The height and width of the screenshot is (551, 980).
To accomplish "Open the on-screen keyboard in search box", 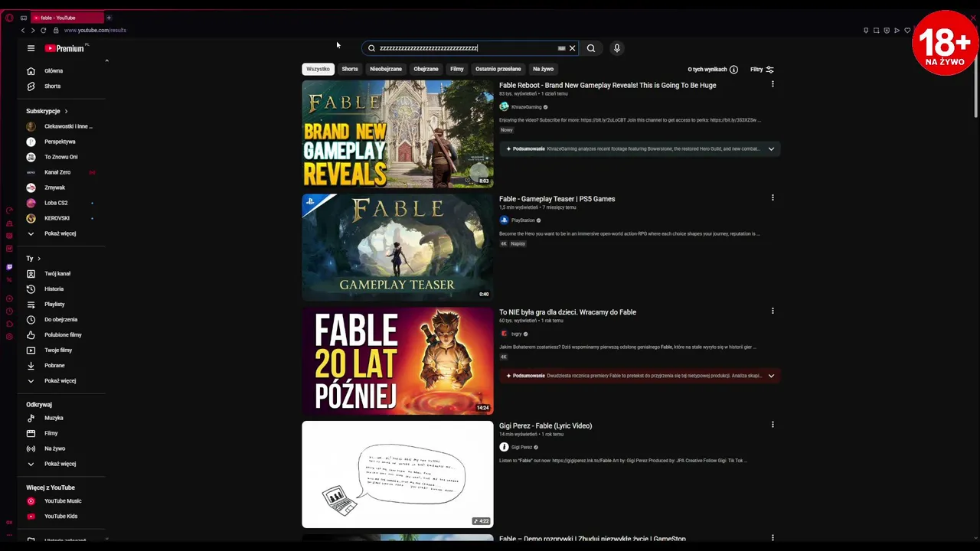I will click(x=561, y=48).
